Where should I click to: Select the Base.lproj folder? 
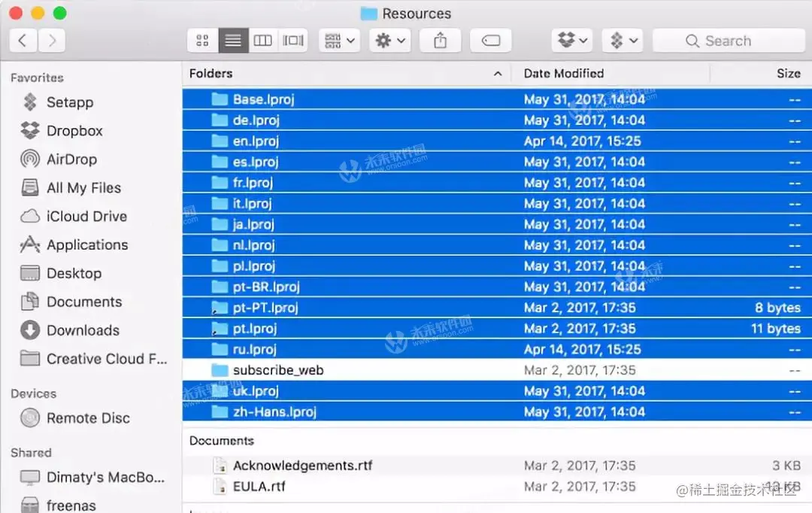497,99
